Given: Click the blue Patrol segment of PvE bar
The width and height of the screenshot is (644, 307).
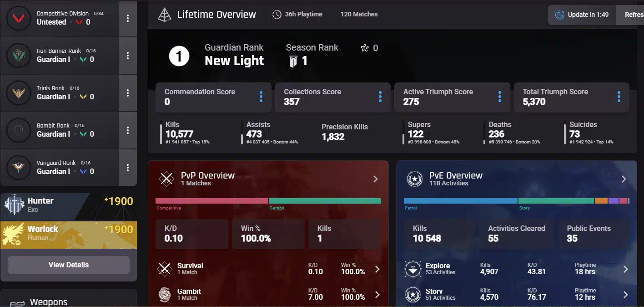Looking at the screenshot, I should (461, 201).
